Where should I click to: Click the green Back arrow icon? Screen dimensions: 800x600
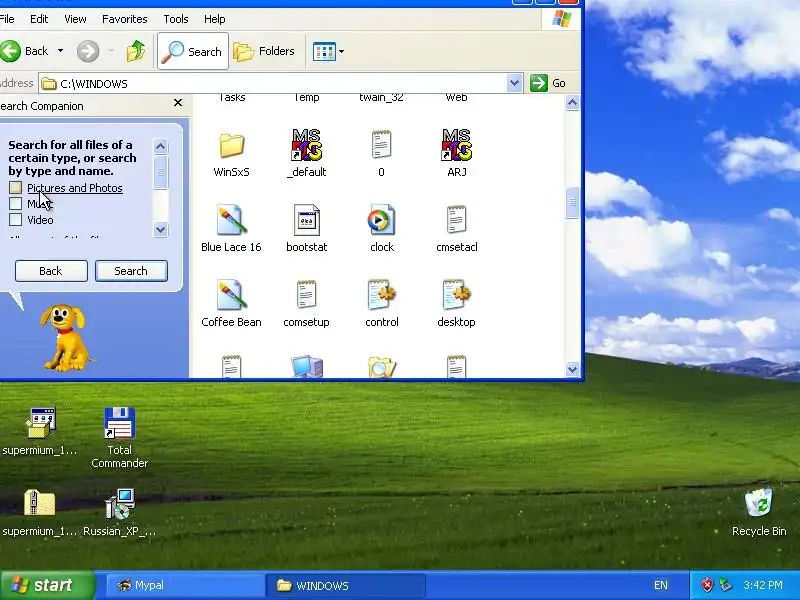[10, 51]
